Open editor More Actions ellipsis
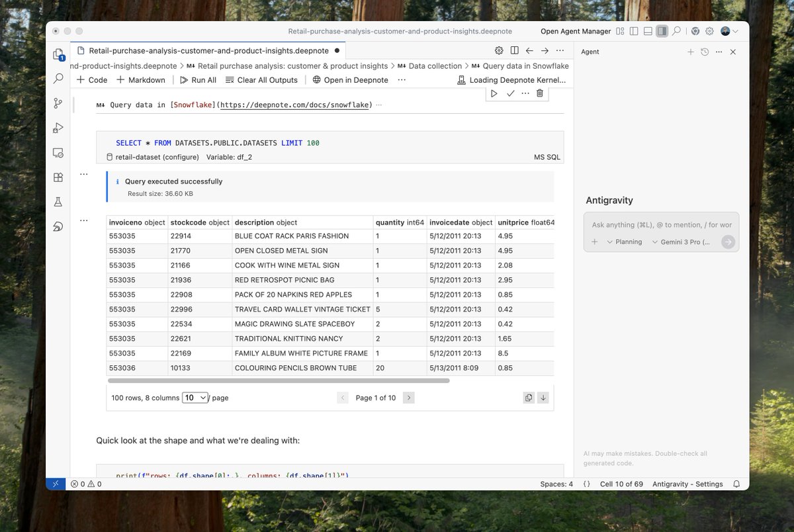The image size is (794, 532). pyautogui.click(x=560, y=50)
